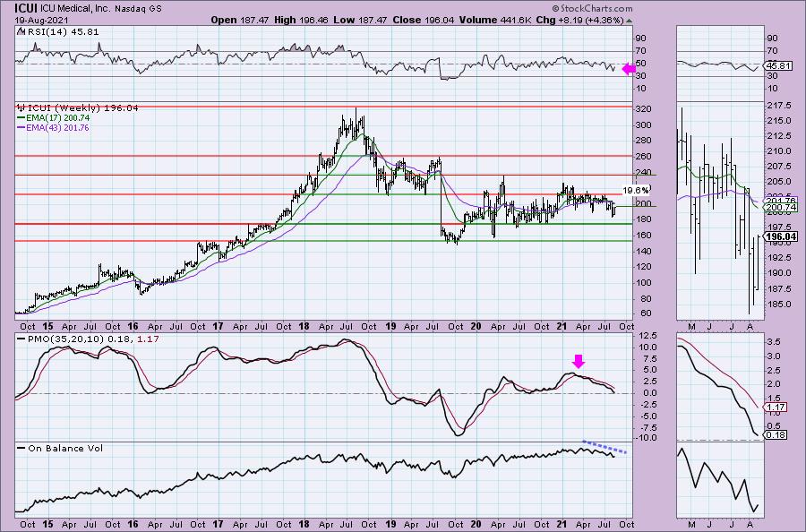Click the RSI(14) 45.81 indicator legend
Image resolution: width=806 pixels, height=532 pixels.
point(64,31)
